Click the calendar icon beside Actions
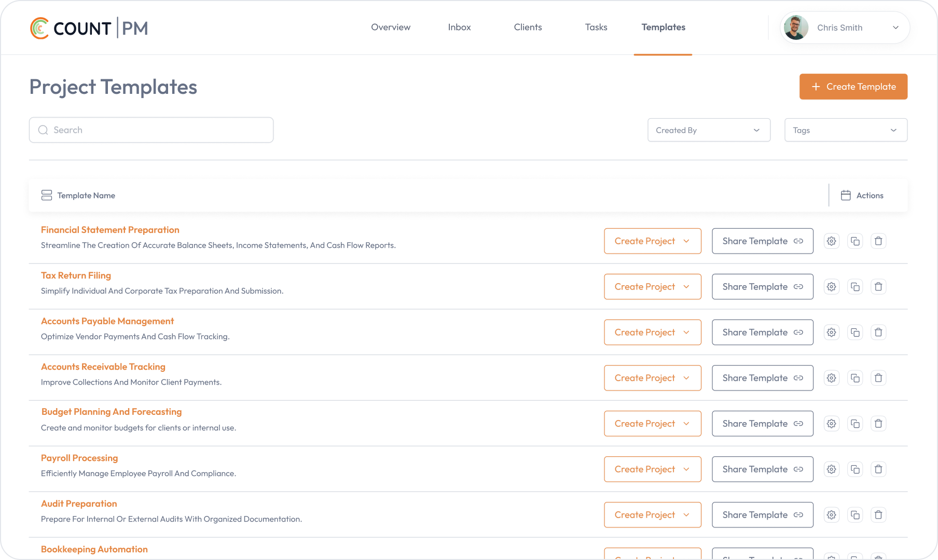This screenshot has height=560, width=938. coord(846,195)
